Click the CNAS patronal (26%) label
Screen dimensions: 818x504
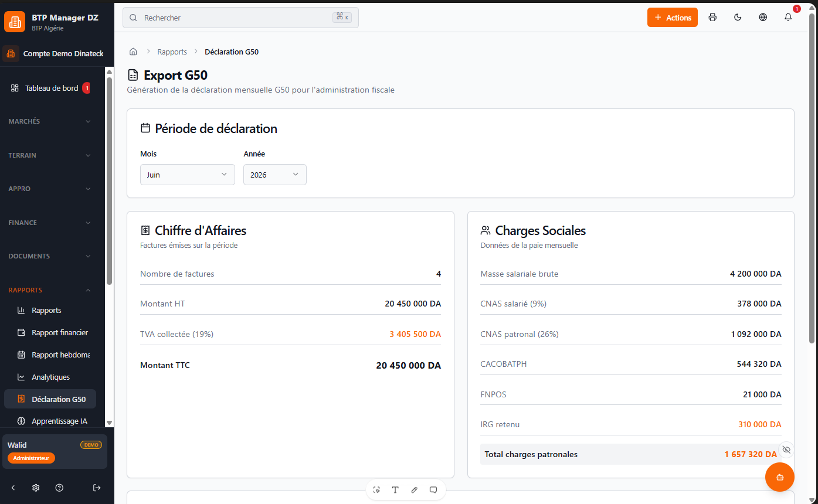pyautogui.click(x=520, y=334)
